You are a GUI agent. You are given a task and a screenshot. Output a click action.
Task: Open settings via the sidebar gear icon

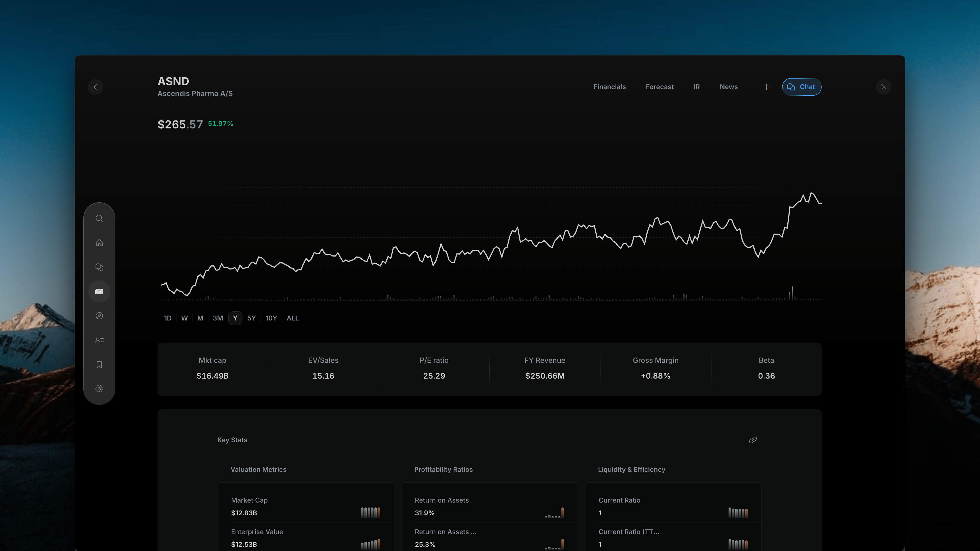point(99,389)
